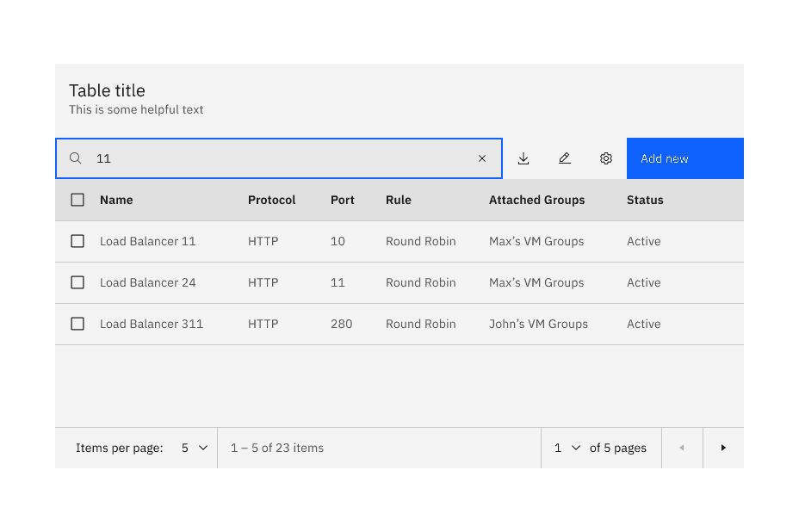This screenshot has height=532, width=799.
Task: Check the select-all checkbox in the header
Action: pos(77,200)
